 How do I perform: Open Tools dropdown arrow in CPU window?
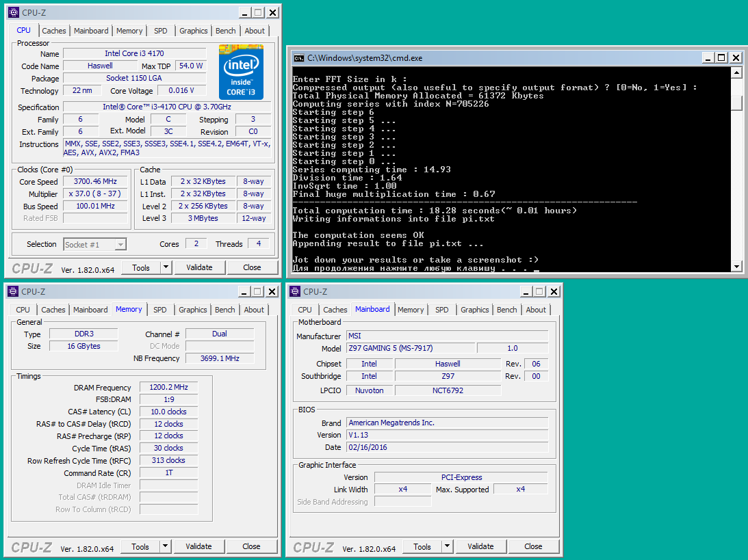pos(166,267)
